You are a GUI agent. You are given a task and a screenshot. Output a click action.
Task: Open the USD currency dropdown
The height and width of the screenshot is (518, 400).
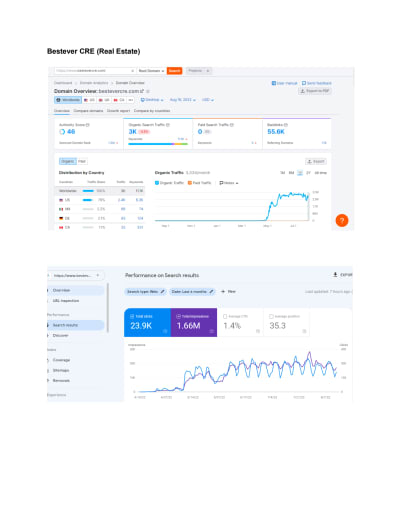coord(208,100)
